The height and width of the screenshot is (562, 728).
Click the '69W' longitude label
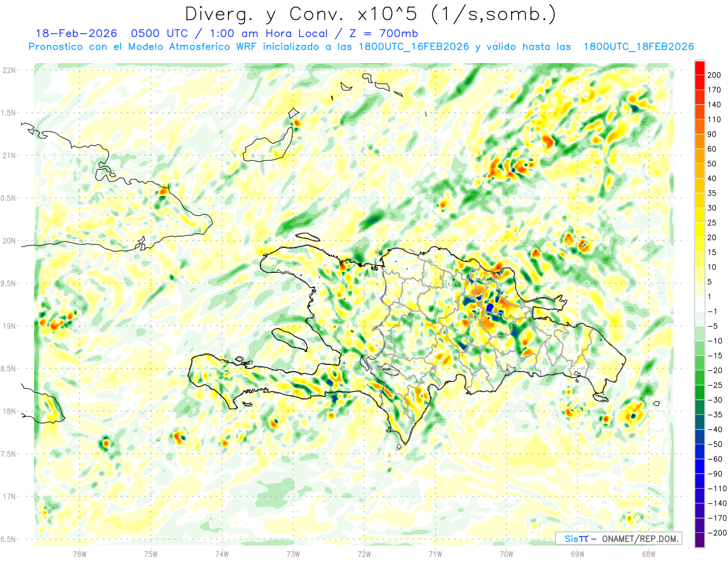pos(578,554)
